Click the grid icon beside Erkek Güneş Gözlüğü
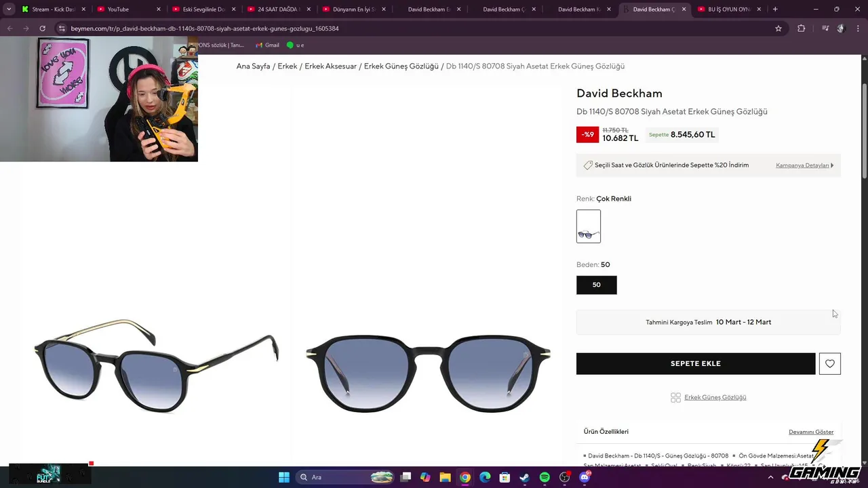Viewport: 868px width, 488px height. click(675, 398)
